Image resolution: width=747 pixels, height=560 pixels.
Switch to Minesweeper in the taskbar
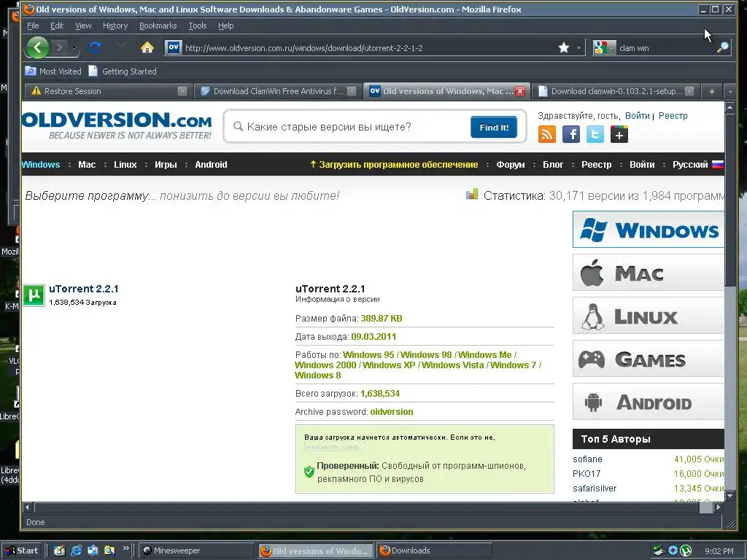pos(197,551)
